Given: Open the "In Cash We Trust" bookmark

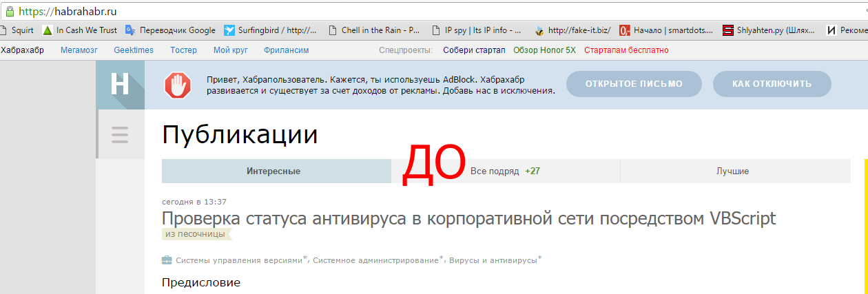Looking at the screenshot, I should (79, 30).
